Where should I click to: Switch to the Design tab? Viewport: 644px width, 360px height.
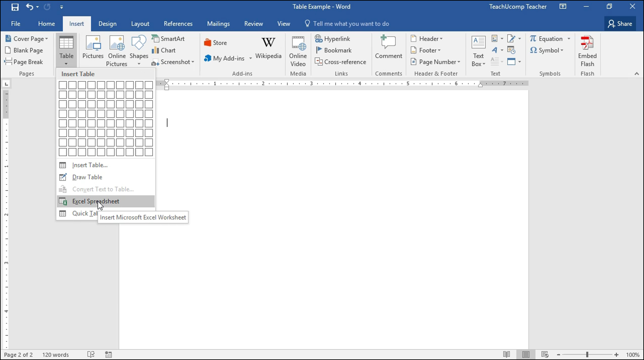(107, 23)
